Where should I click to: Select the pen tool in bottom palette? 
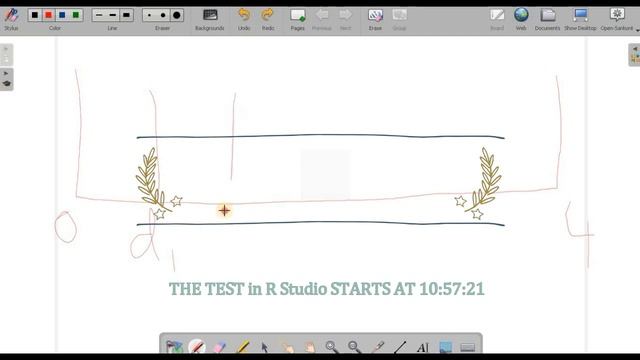(x=197, y=347)
